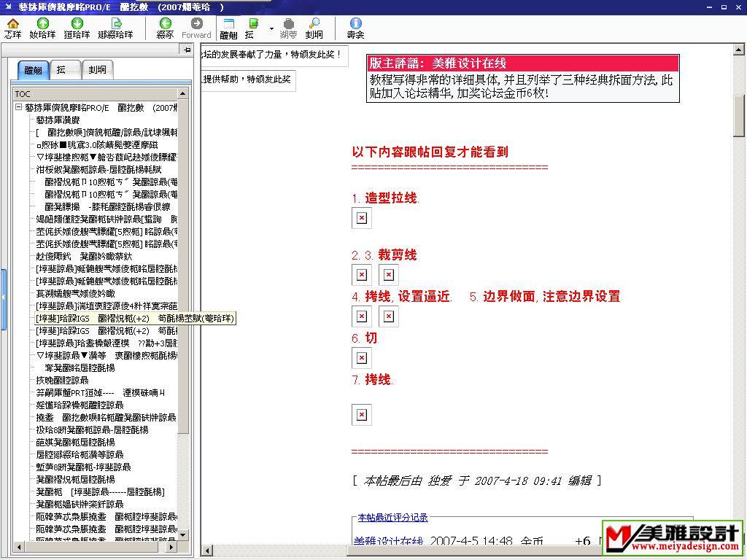Select the active blue Contents tab in left panel
Viewport: 747px width, 560px height.
[x=33, y=70]
